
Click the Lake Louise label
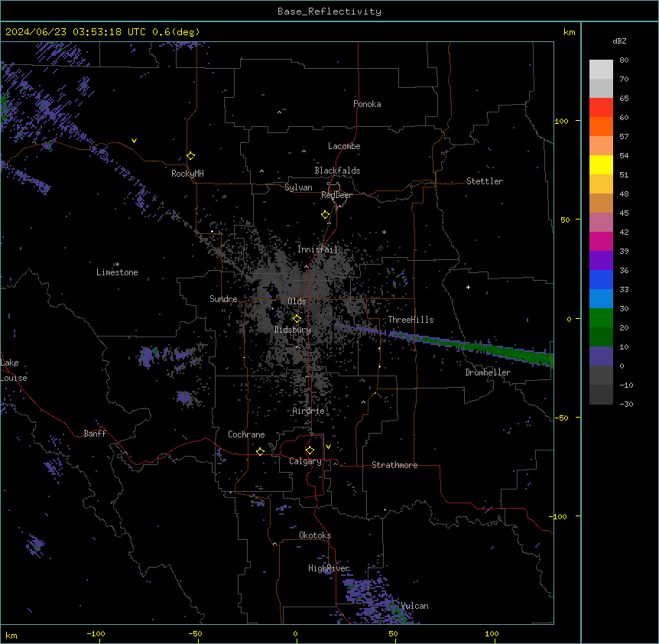coord(14,370)
